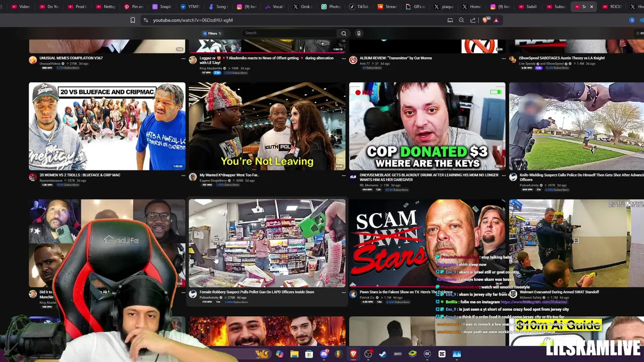Open options menu for UNUSUAL MEMES COMPILATION video
The image size is (644, 362).
tap(183, 58)
